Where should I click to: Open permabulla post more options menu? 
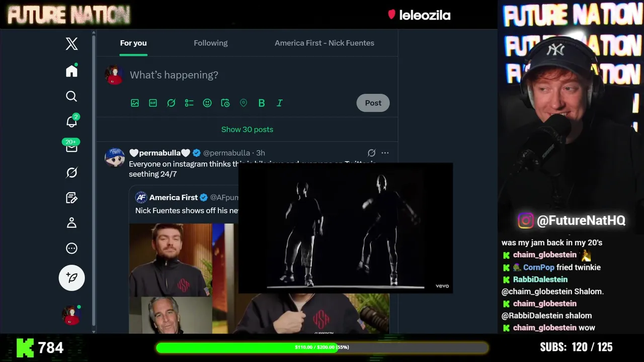tap(385, 153)
